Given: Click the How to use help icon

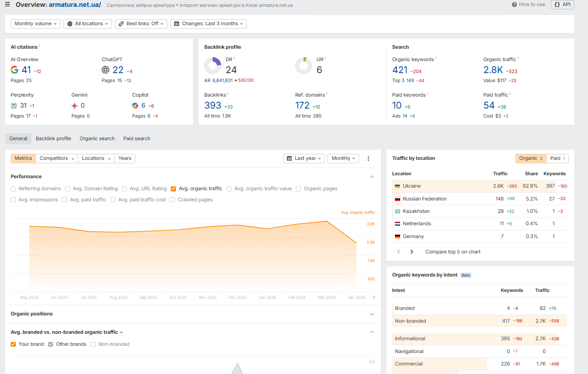Looking at the screenshot, I should 514,5.
